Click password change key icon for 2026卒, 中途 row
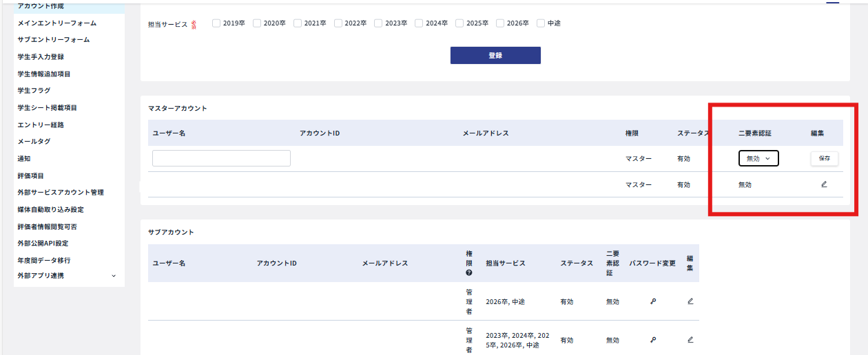 (653, 301)
